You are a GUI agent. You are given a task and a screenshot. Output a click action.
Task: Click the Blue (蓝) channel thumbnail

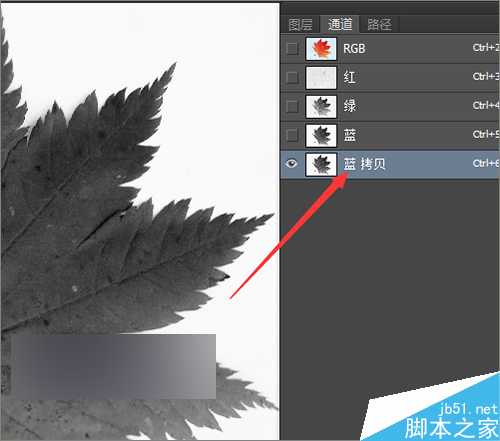coord(321,135)
